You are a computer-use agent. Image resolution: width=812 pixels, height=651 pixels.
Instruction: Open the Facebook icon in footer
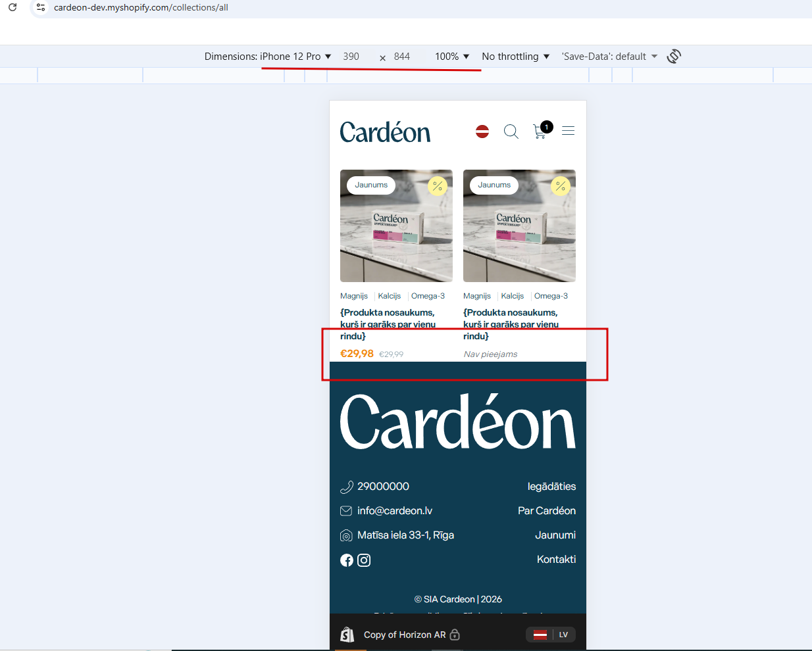(x=347, y=560)
